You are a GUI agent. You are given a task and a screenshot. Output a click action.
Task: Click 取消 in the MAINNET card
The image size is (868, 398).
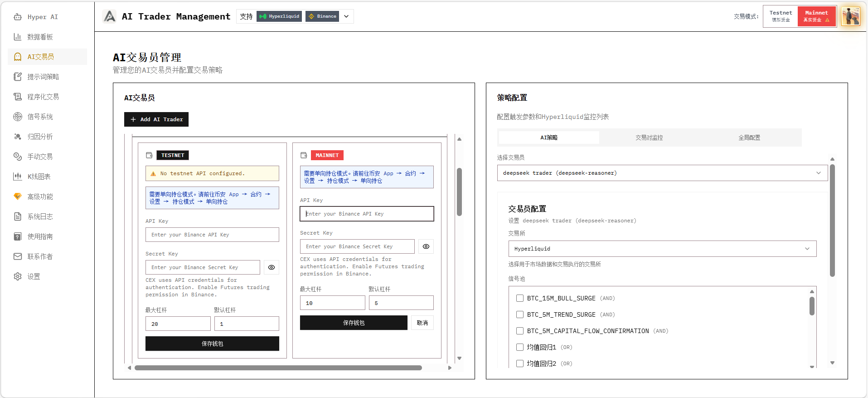pyautogui.click(x=422, y=323)
